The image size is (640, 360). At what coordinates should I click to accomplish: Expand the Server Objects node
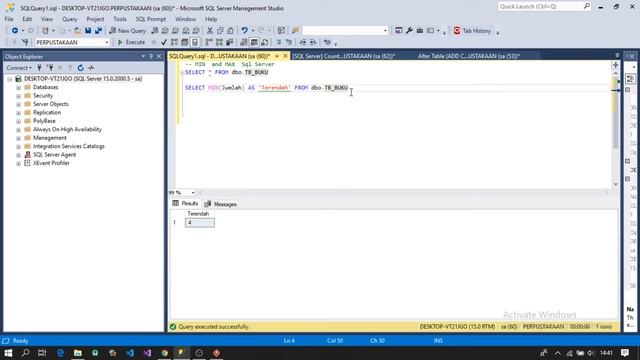pyautogui.click(x=18, y=104)
